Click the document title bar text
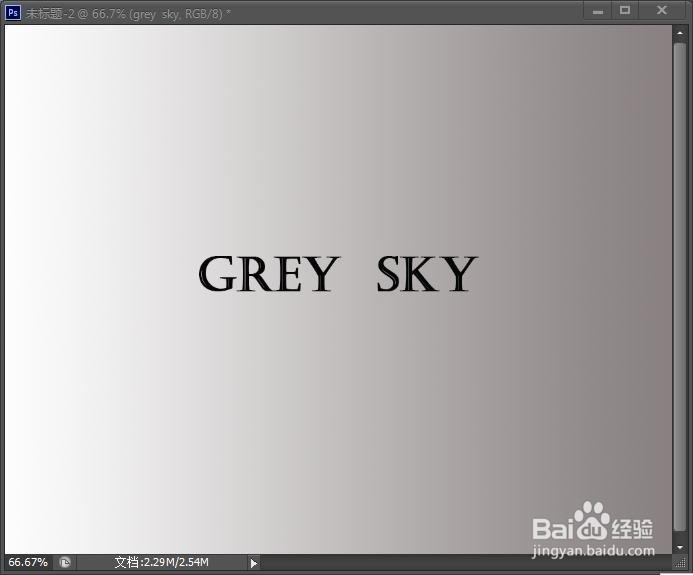The height and width of the screenshot is (575, 693). click(x=128, y=14)
